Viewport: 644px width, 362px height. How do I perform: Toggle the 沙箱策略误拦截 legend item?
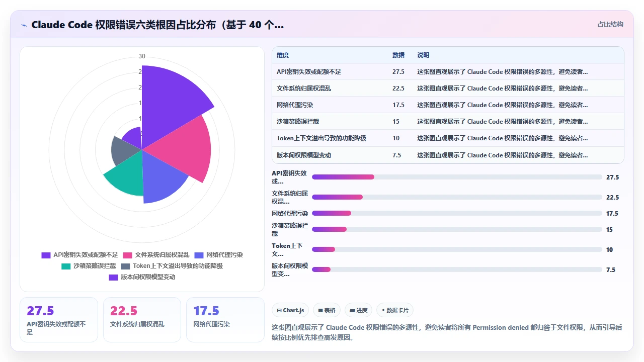tap(89, 266)
